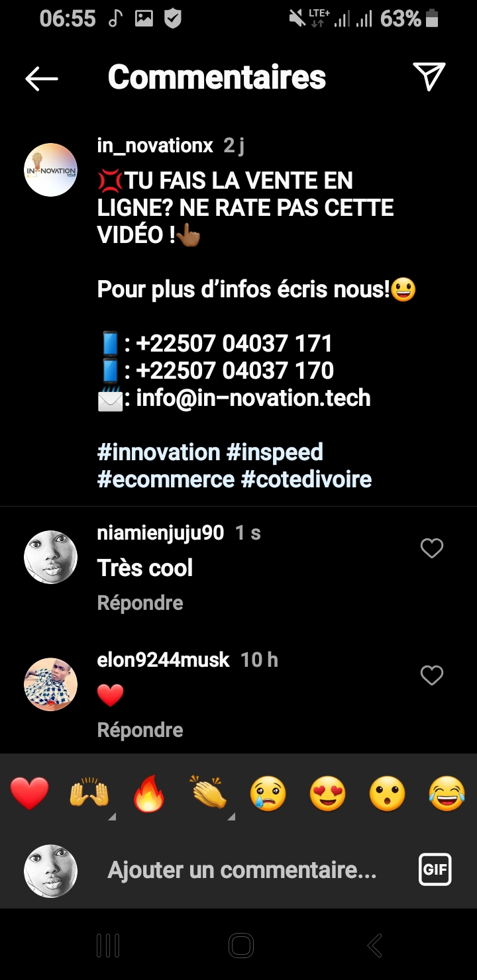Image resolution: width=477 pixels, height=980 pixels.
Task: Insert the red heart quick emoji
Action: (30, 793)
